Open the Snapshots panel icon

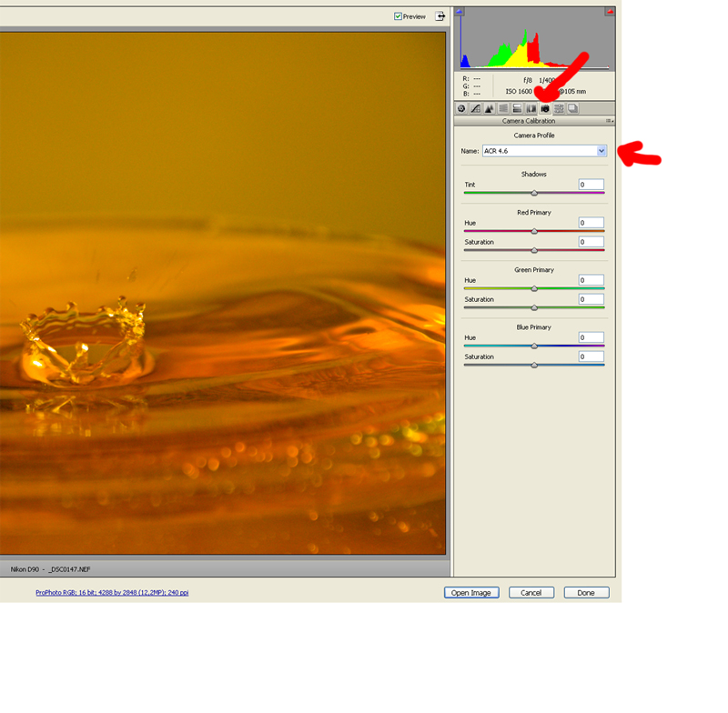click(572, 108)
